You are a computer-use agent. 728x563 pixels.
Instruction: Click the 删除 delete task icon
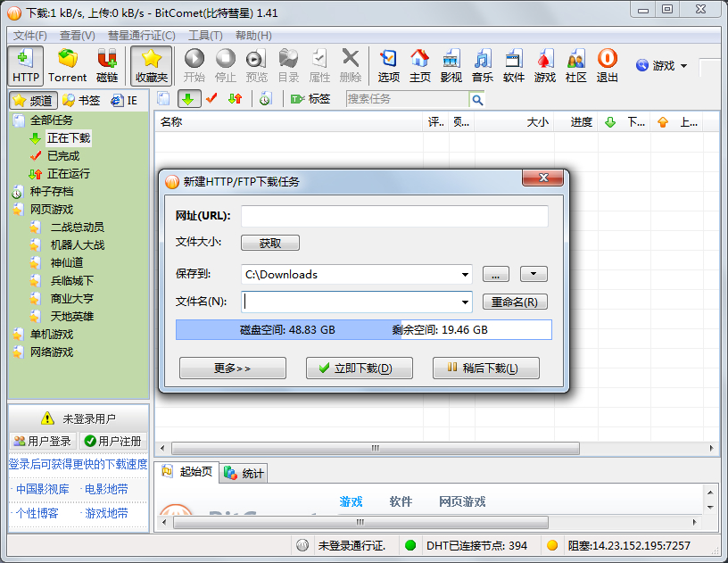[351, 66]
